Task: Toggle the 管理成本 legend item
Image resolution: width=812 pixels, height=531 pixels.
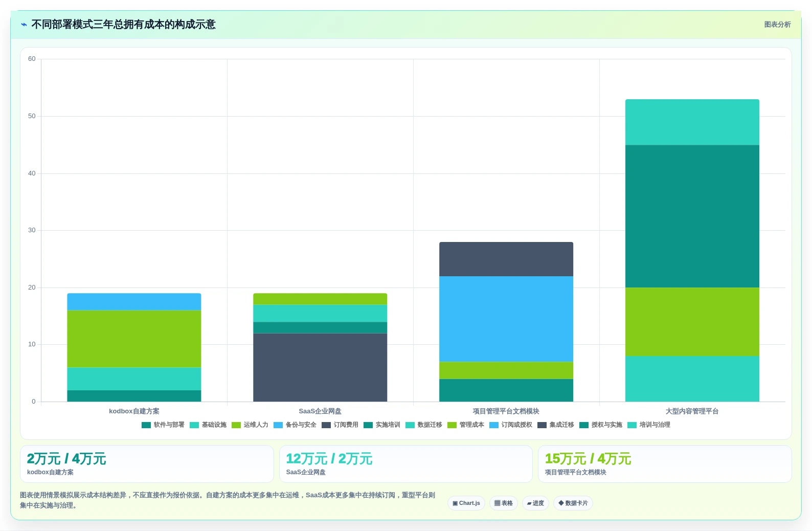Action: point(466,425)
